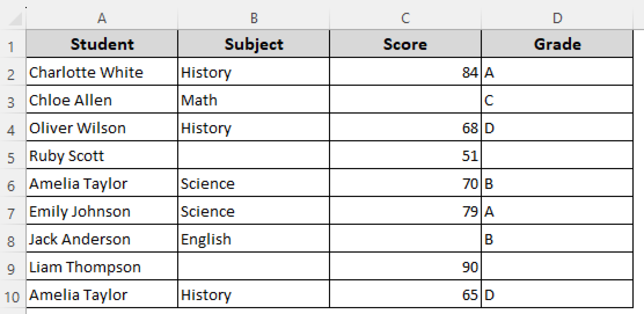Select Jack Anderson's English subject cell
This screenshot has height=314, width=644.
(254, 239)
